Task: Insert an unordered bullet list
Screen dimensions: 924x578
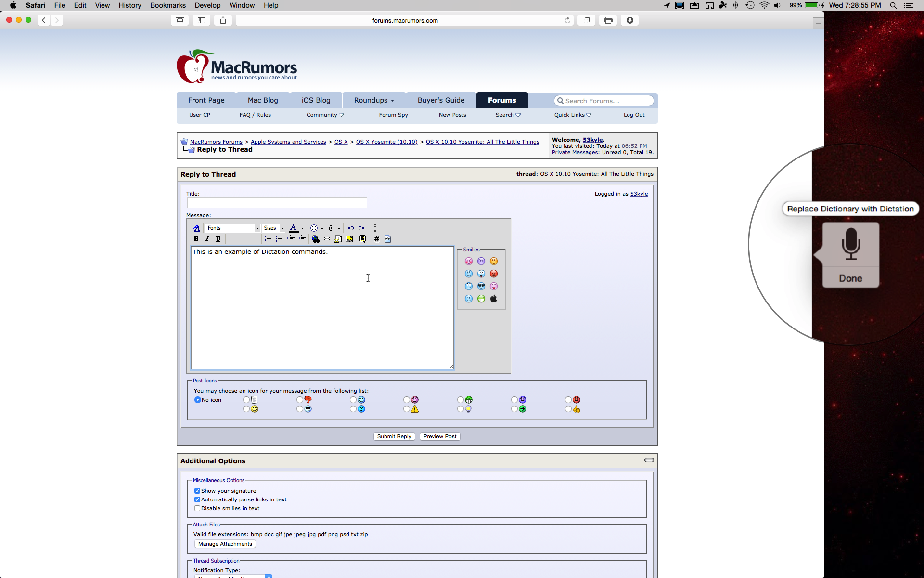Action: [x=279, y=239]
